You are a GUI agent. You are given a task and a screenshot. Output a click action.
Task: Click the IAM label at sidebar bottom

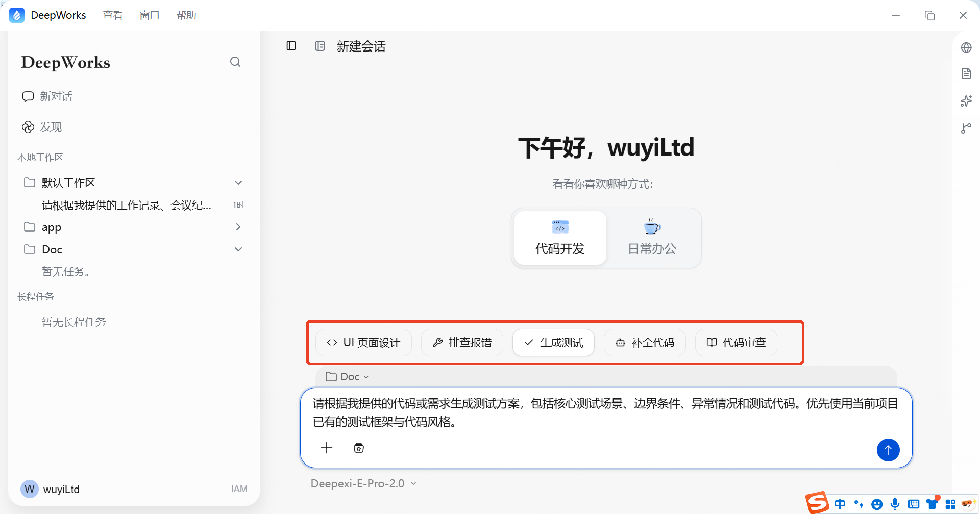[x=239, y=489]
